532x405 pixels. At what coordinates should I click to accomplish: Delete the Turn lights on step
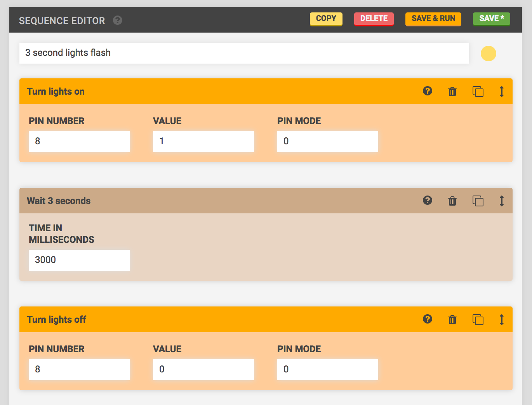pyautogui.click(x=452, y=92)
